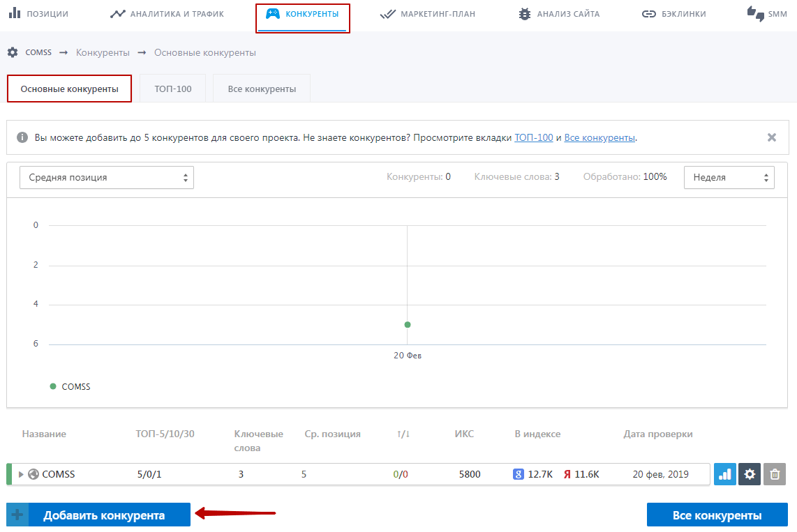
Task: Click the 0/0 change value
Action: point(401,474)
